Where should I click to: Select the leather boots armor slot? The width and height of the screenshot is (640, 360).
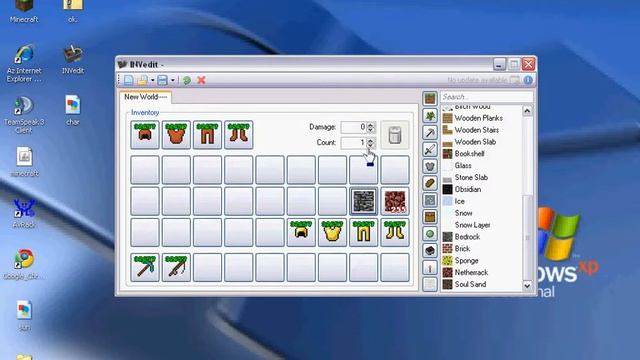click(x=239, y=134)
